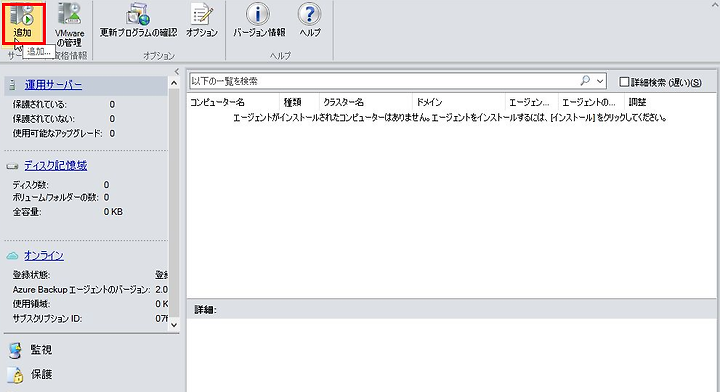
Task: Open VMwareの管理 toolbar icon
Action: 69,14
